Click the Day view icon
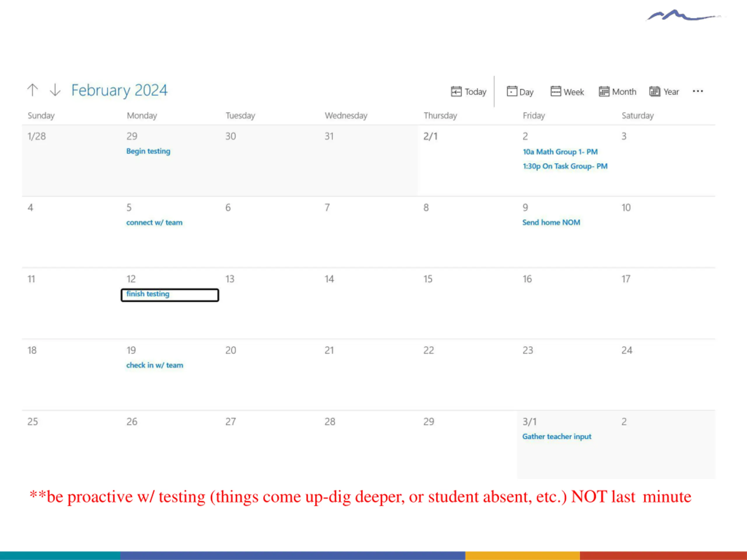 tap(512, 91)
